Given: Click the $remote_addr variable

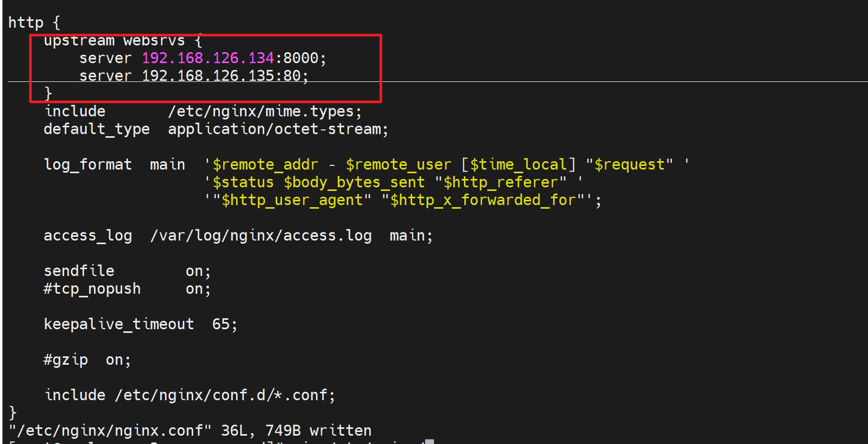Looking at the screenshot, I should (265, 165).
